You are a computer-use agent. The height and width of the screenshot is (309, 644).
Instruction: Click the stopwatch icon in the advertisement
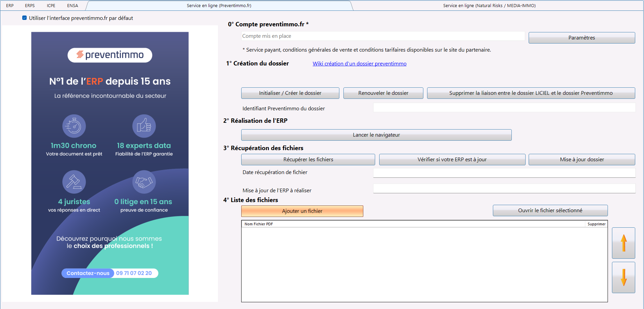coord(74,126)
